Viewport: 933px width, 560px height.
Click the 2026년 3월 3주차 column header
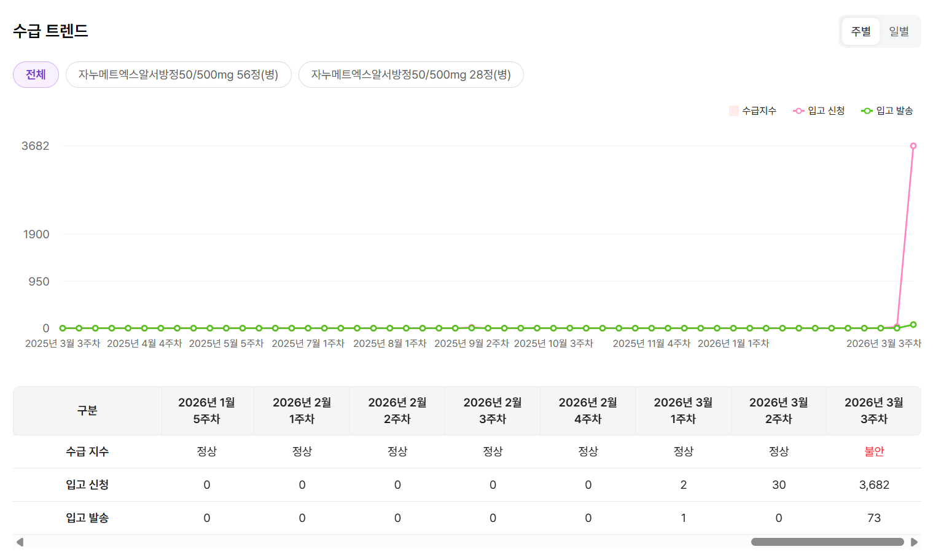(x=873, y=410)
